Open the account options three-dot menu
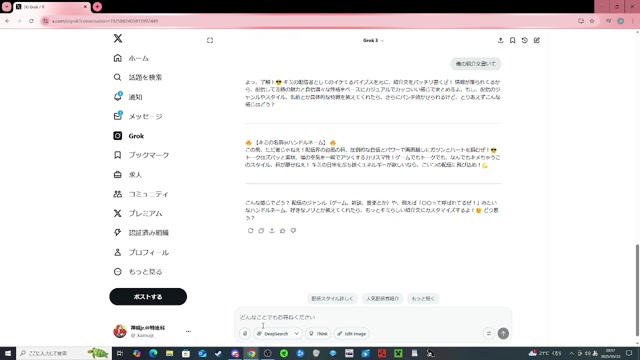This screenshot has width=640, height=360. (188, 331)
